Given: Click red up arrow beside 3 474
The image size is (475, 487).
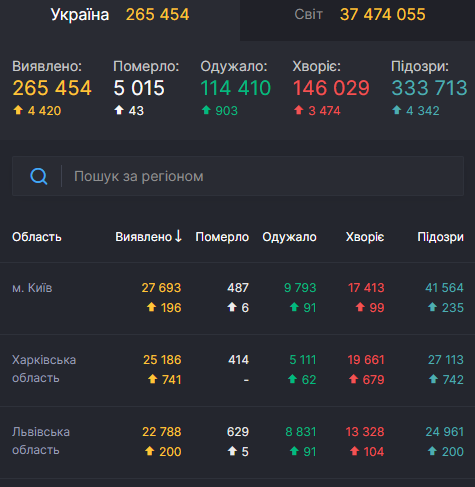Looking at the screenshot, I should tap(299, 110).
